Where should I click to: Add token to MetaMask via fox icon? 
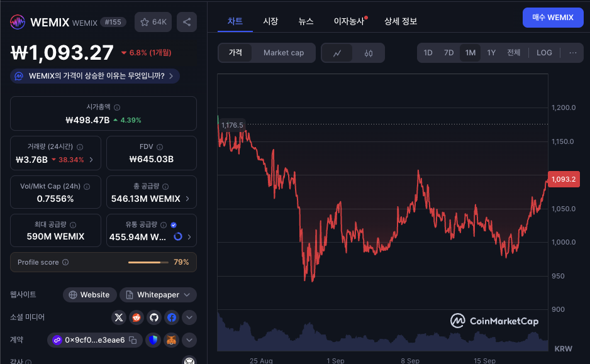tap(172, 340)
